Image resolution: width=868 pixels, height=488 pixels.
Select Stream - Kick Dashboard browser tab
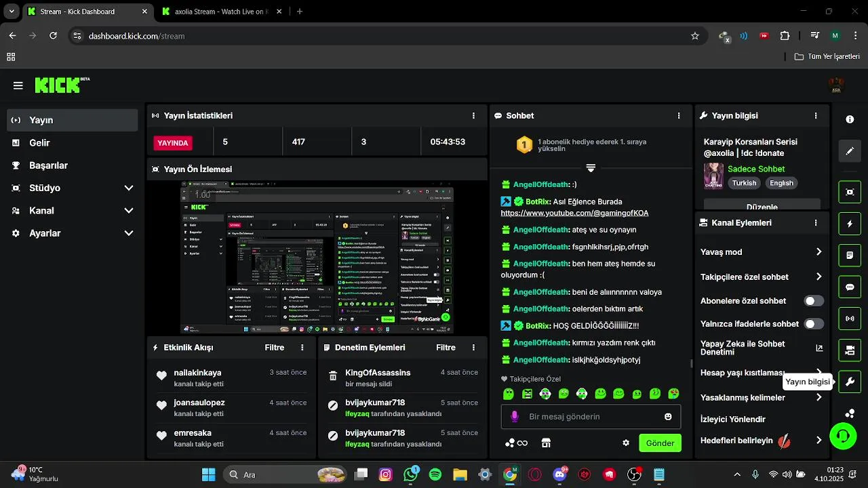88,12
